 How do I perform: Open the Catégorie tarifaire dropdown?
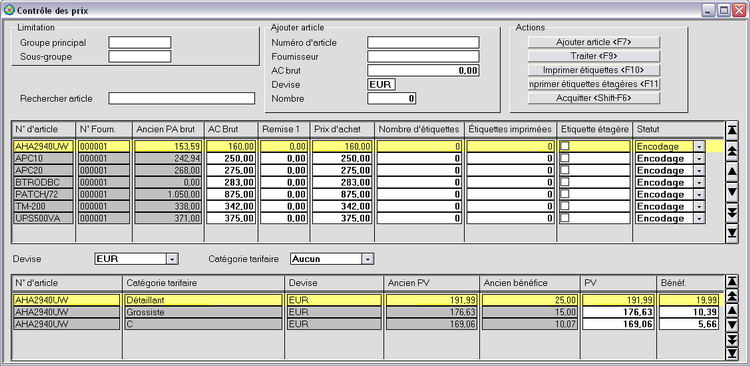[367, 259]
